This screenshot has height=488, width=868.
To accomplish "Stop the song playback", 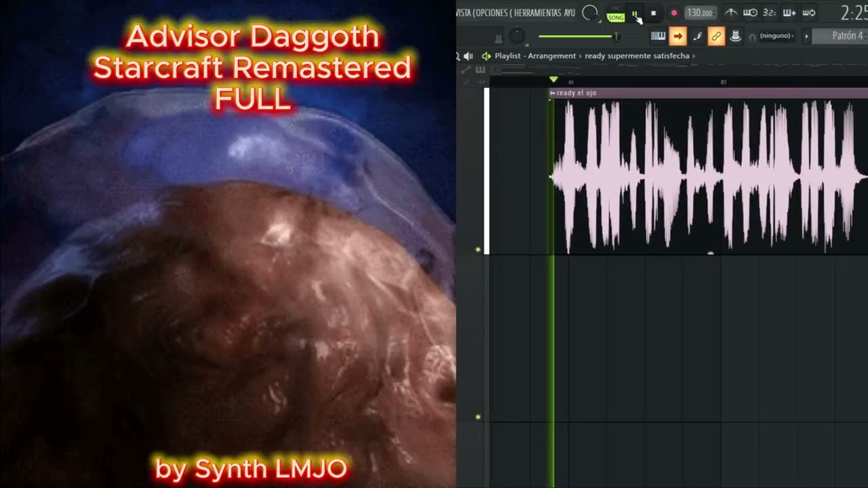I will tap(653, 13).
